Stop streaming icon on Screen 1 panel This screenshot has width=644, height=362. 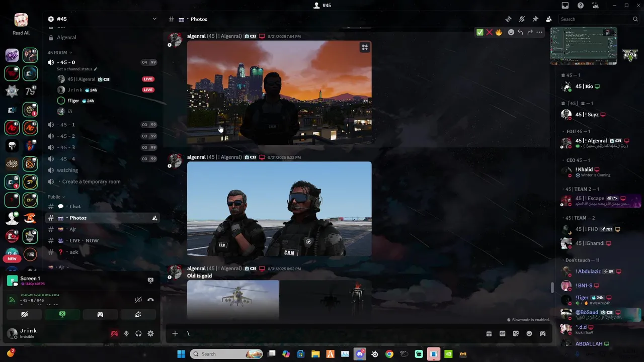coord(150,281)
